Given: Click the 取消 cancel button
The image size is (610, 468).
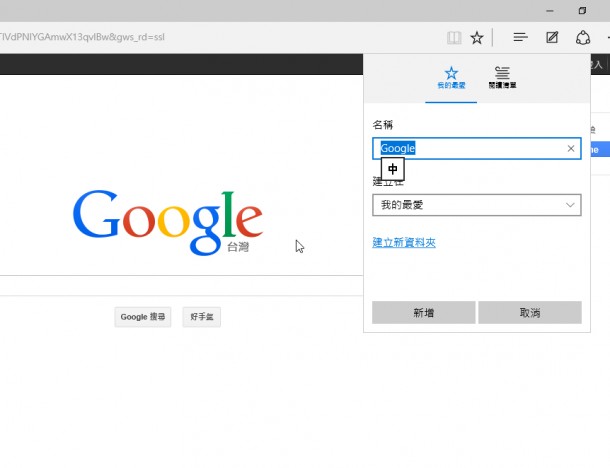Looking at the screenshot, I should (530, 312).
